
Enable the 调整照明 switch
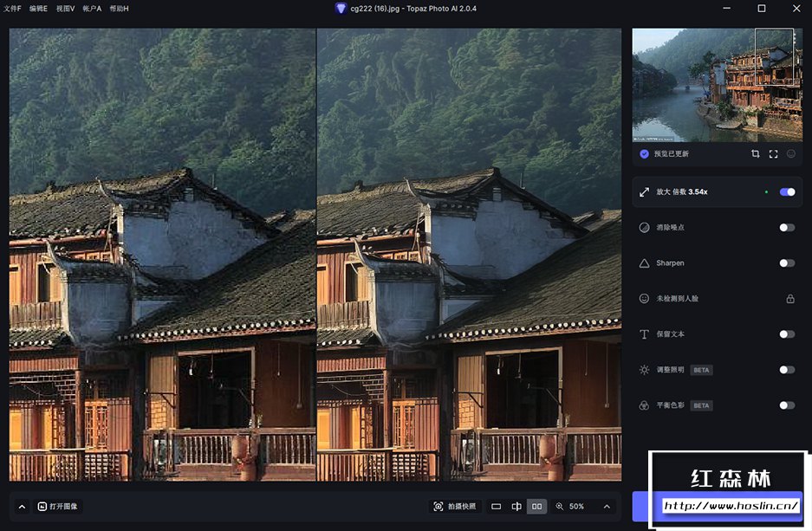(787, 370)
